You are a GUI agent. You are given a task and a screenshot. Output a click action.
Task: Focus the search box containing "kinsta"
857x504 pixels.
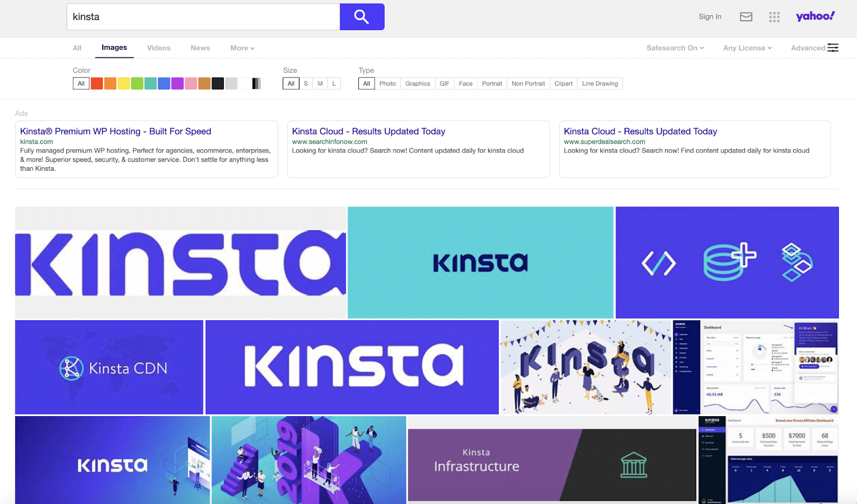point(204,17)
